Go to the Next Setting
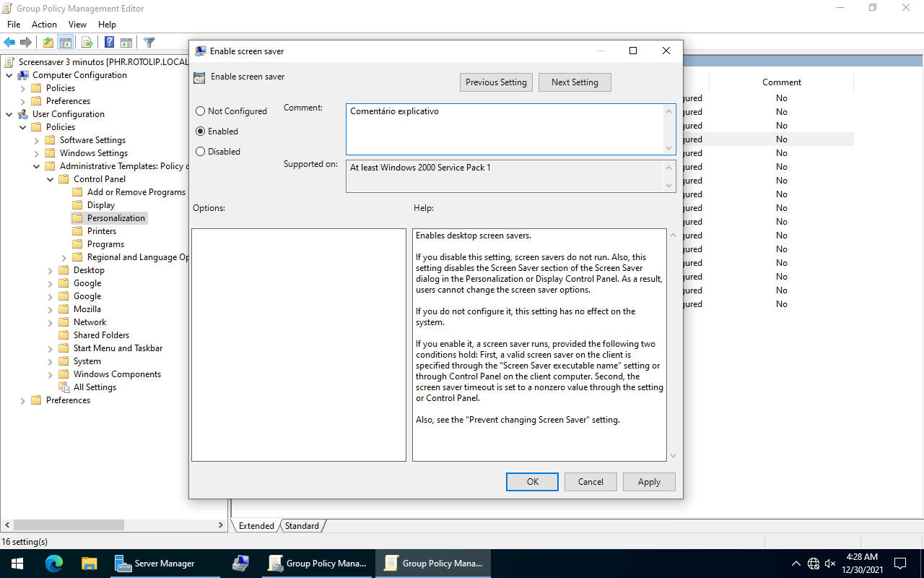The image size is (924, 578). click(575, 82)
